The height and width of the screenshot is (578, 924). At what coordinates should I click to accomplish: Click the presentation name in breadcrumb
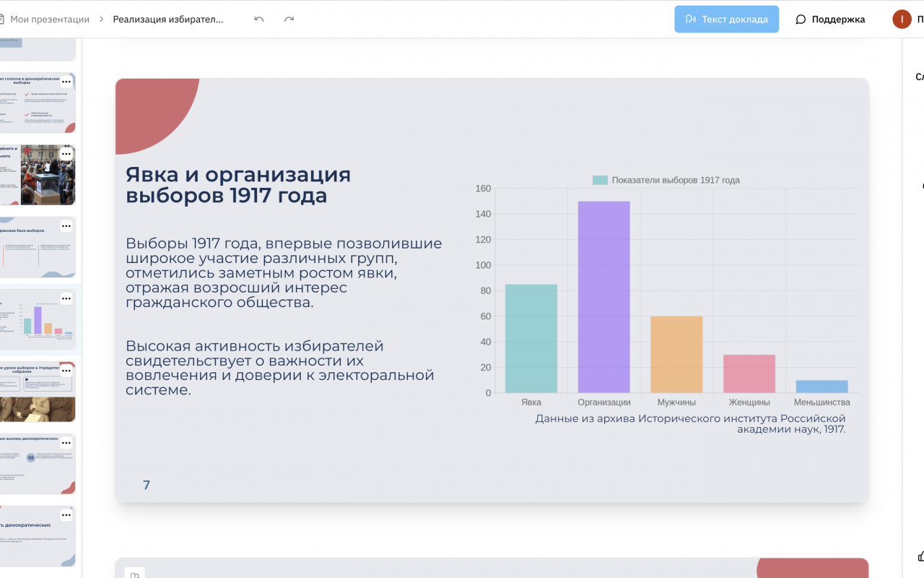tap(168, 20)
